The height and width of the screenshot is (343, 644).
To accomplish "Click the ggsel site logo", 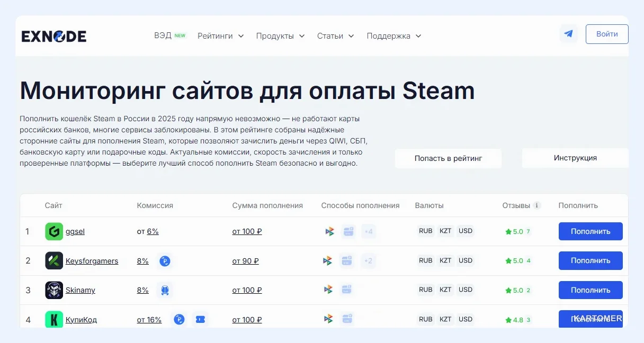I will pyautogui.click(x=54, y=231).
